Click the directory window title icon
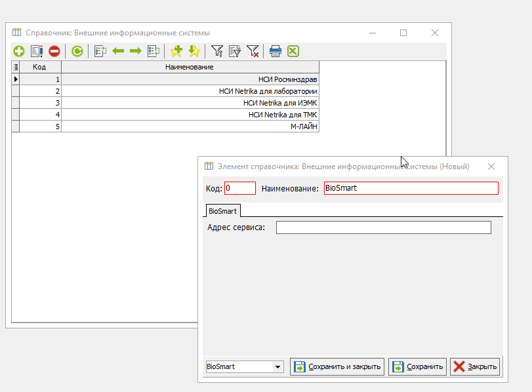532x392 pixels. (x=16, y=33)
